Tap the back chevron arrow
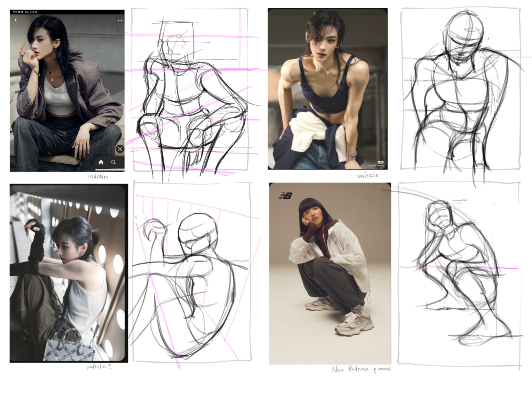 [x=16, y=20]
